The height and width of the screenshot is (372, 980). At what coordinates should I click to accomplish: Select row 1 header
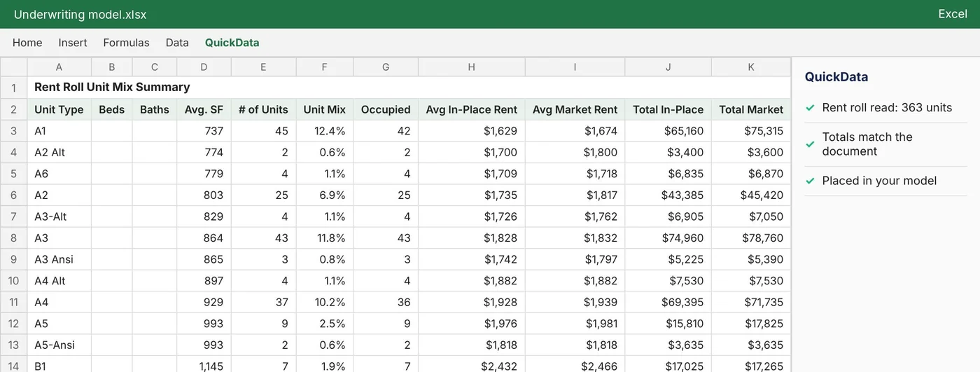pos(13,88)
